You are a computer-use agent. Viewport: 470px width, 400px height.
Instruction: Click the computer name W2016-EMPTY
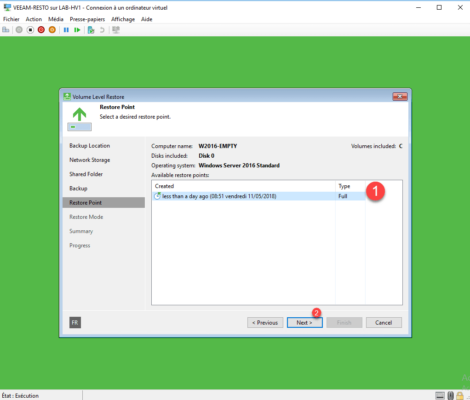pyautogui.click(x=218, y=146)
